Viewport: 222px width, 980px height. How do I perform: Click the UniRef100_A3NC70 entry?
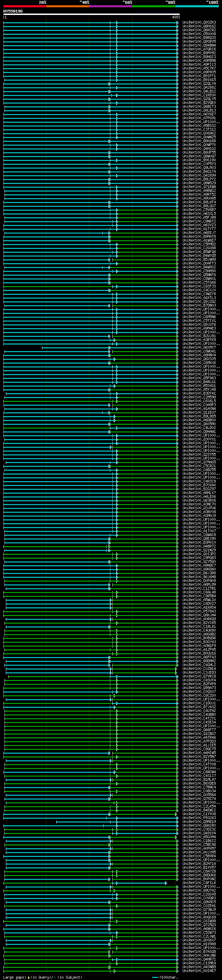(x=199, y=504)
